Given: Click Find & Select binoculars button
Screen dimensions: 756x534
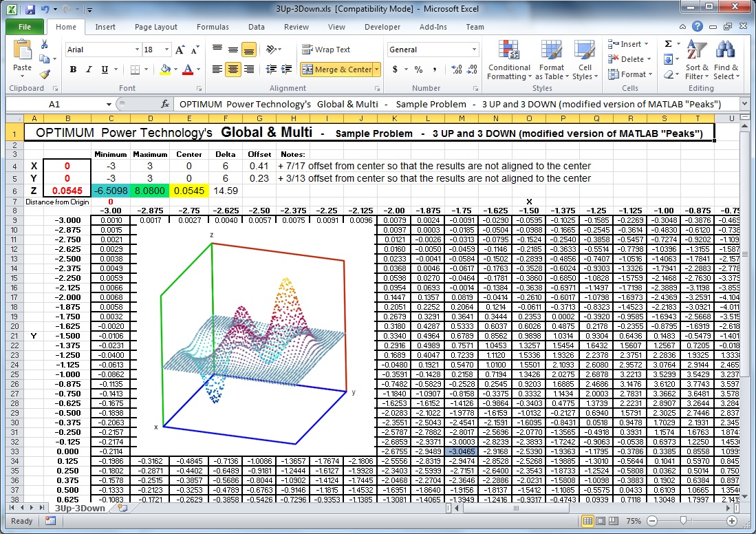Looking at the screenshot, I should point(726,60).
